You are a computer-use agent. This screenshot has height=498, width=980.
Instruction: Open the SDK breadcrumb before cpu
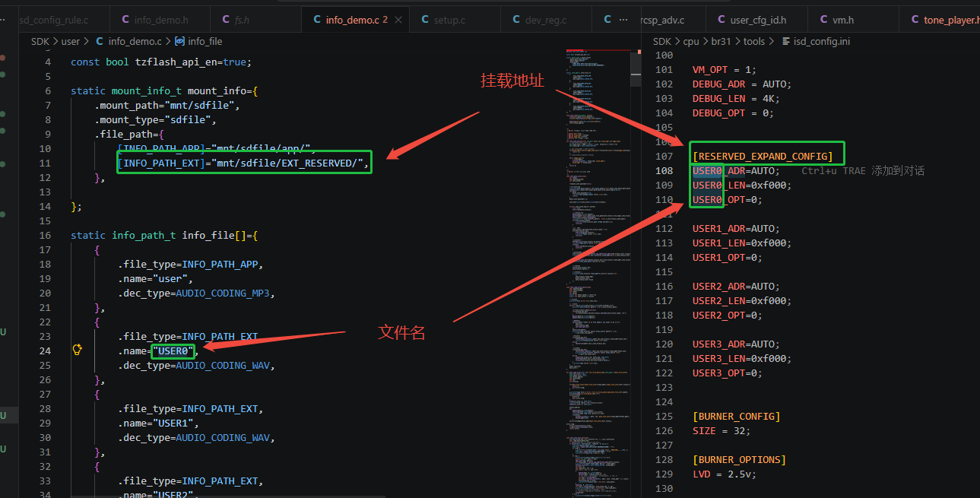point(662,41)
